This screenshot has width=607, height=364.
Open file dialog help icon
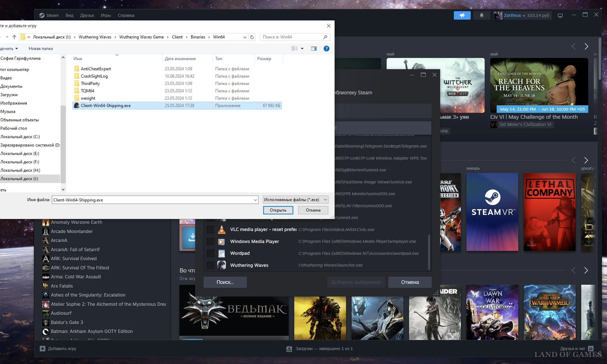point(326,48)
